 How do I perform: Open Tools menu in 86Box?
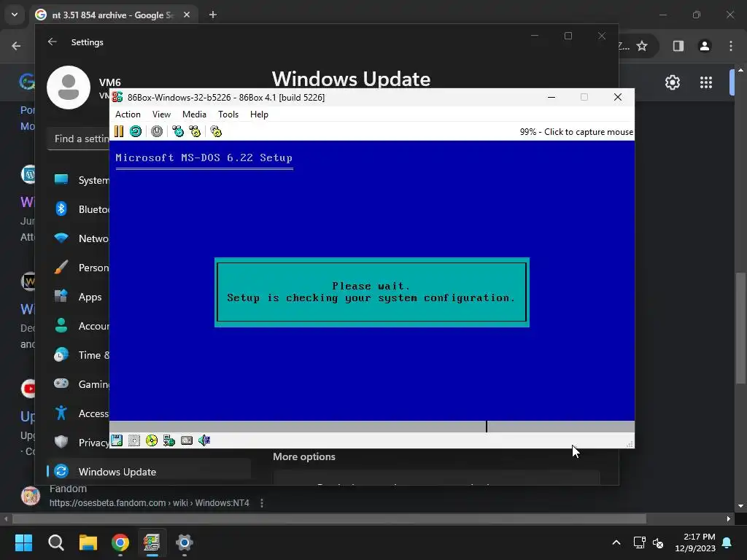[228, 114]
